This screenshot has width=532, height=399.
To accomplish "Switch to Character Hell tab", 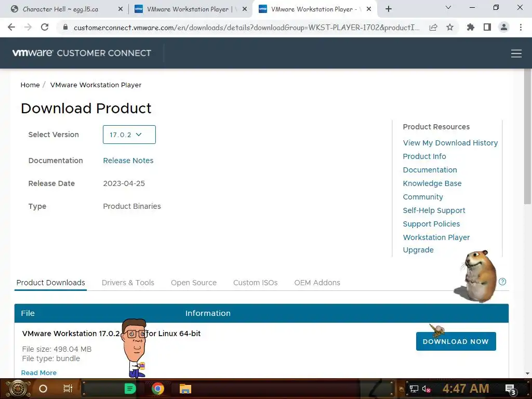I will tap(60, 9).
